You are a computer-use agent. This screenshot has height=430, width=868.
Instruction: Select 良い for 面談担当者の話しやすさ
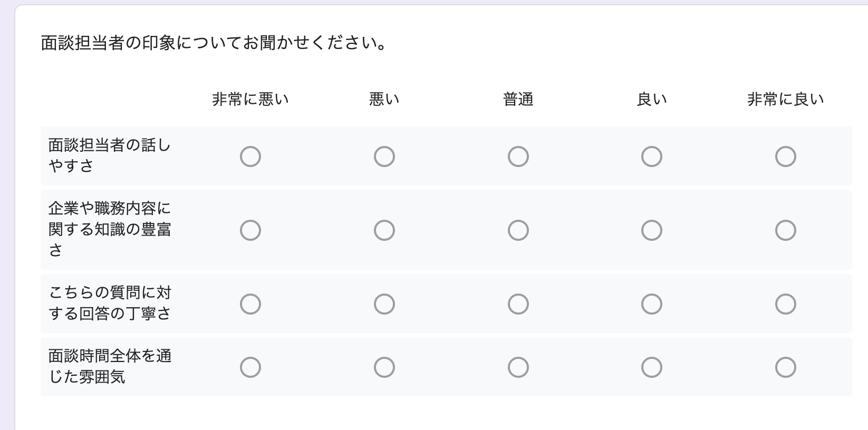click(652, 157)
